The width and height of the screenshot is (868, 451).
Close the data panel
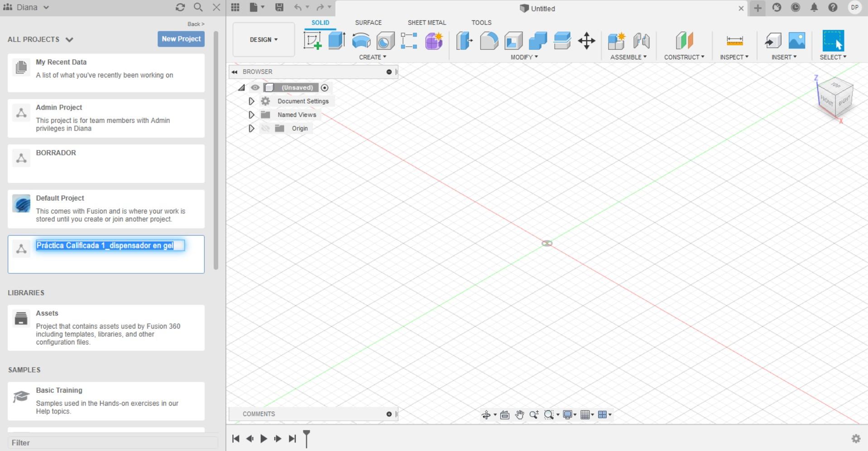coord(216,7)
